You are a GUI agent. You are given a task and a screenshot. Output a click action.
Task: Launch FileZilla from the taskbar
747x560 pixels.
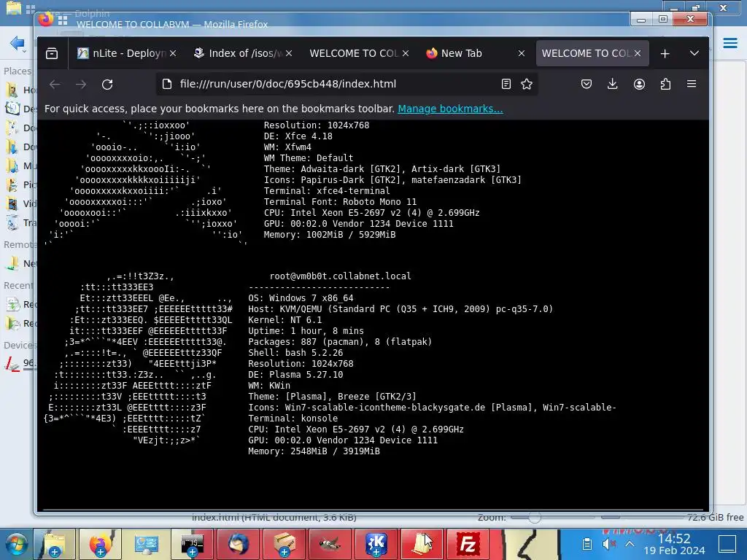point(468,544)
